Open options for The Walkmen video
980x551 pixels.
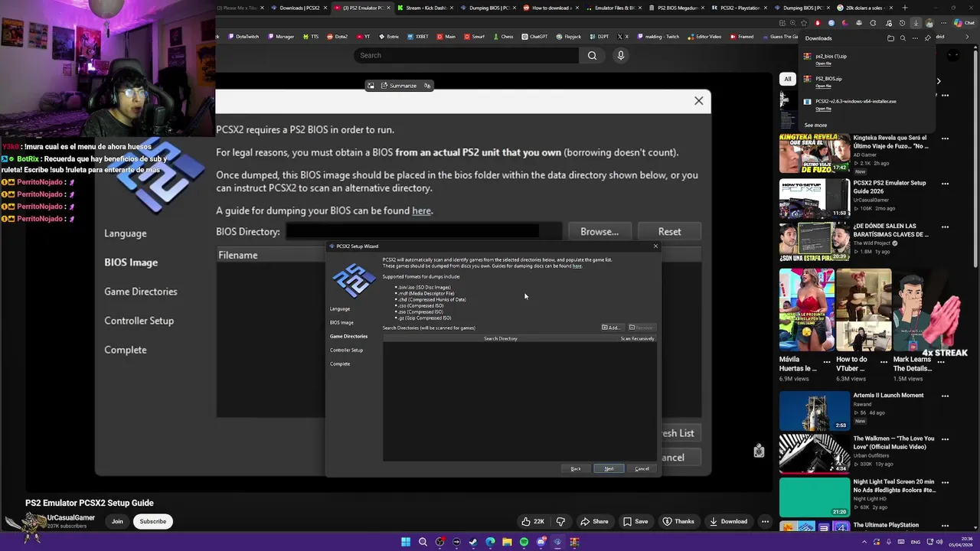coord(945,439)
